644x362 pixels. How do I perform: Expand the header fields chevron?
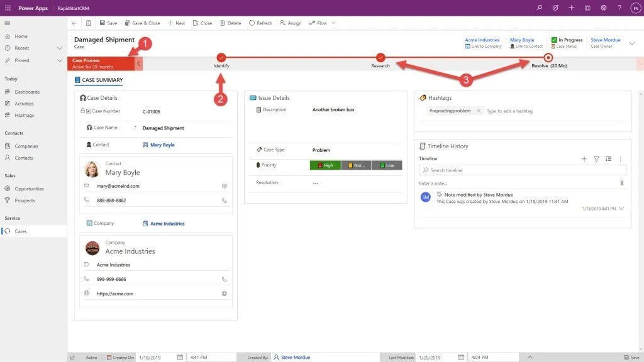click(631, 43)
